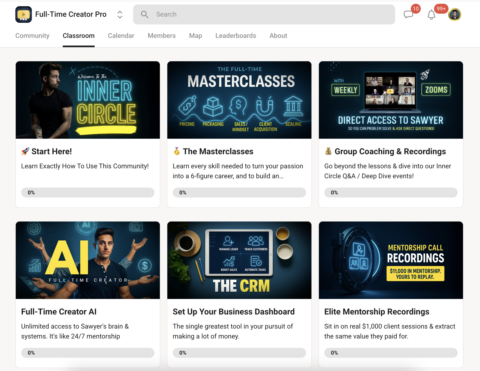
Task: Click the rocket icon beside Start Here!
Action: pos(25,151)
